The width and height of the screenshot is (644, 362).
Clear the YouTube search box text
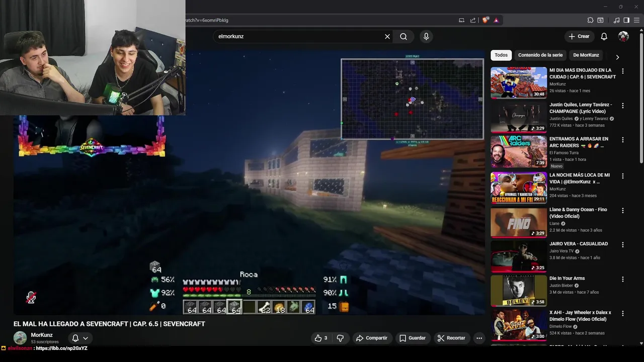(387, 36)
